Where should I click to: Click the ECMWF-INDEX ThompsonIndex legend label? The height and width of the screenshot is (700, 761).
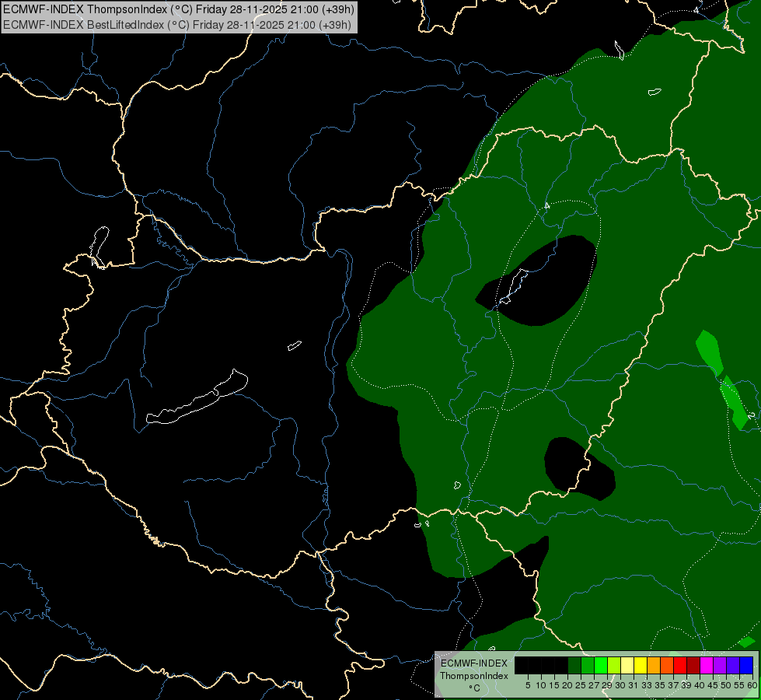tap(474, 670)
